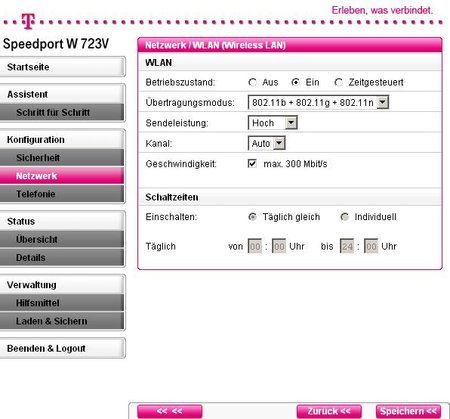
Task: Click the 'von' hour field
Action: pos(255,246)
